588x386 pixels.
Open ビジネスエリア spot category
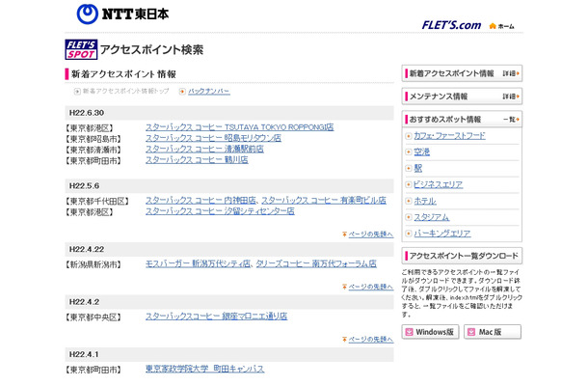(439, 184)
